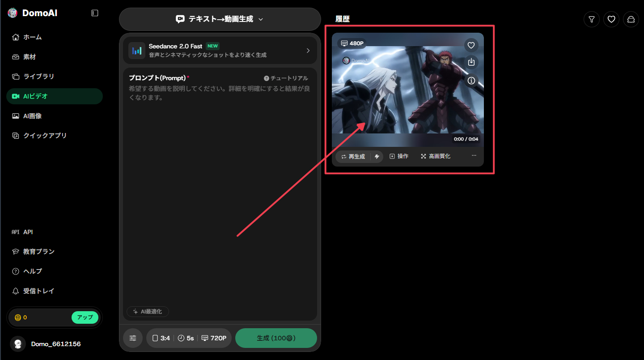This screenshot has width=644, height=360.
Task: Click the AI最適化 button
Action: pyautogui.click(x=148, y=312)
